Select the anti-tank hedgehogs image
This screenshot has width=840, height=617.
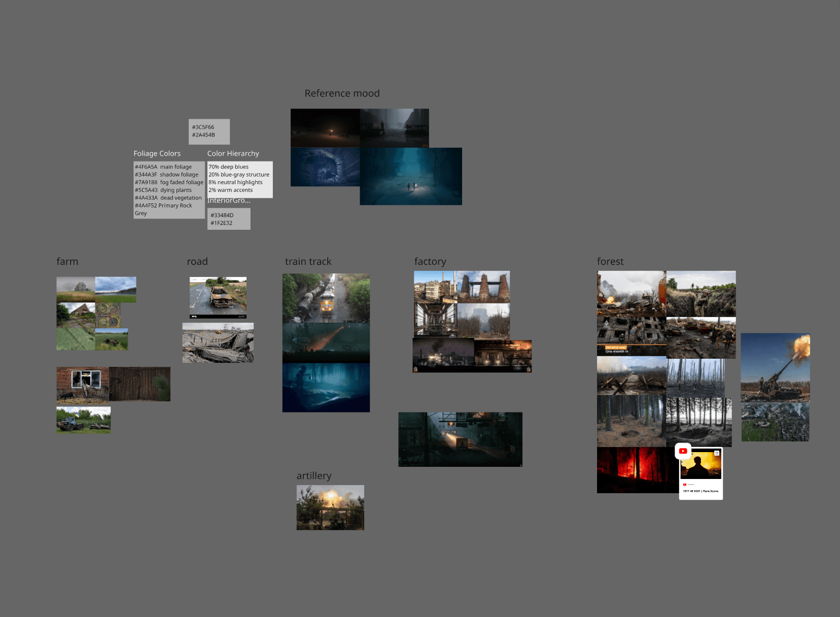pyautogui.click(x=632, y=375)
